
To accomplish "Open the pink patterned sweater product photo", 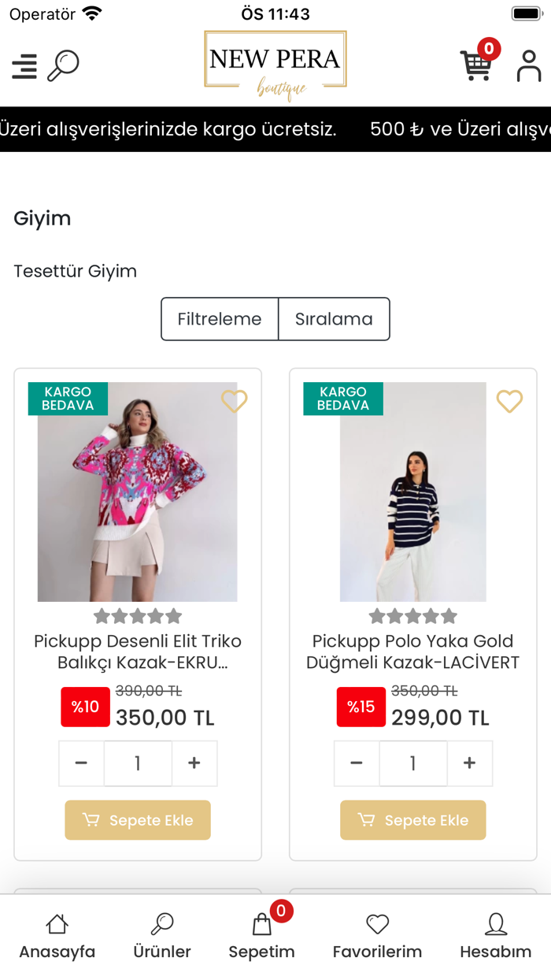I will point(138,492).
